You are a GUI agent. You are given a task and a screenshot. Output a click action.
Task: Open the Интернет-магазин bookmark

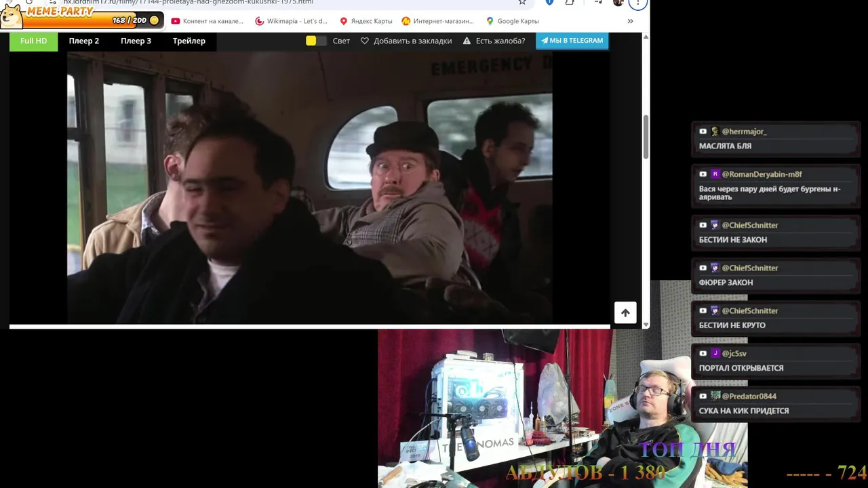(437, 21)
